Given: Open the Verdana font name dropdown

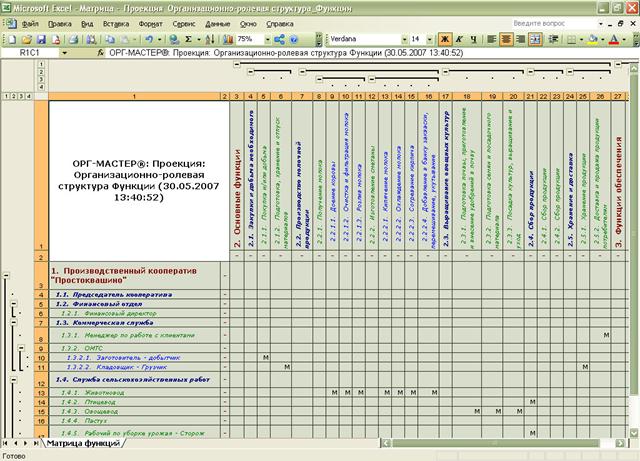Looking at the screenshot, I should (x=404, y=39).
